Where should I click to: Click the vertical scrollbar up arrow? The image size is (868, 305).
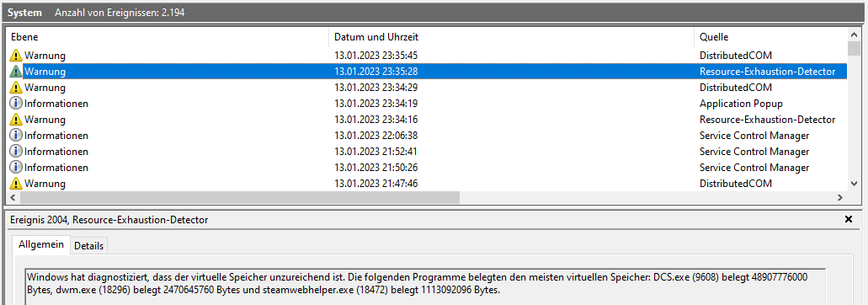854,35
